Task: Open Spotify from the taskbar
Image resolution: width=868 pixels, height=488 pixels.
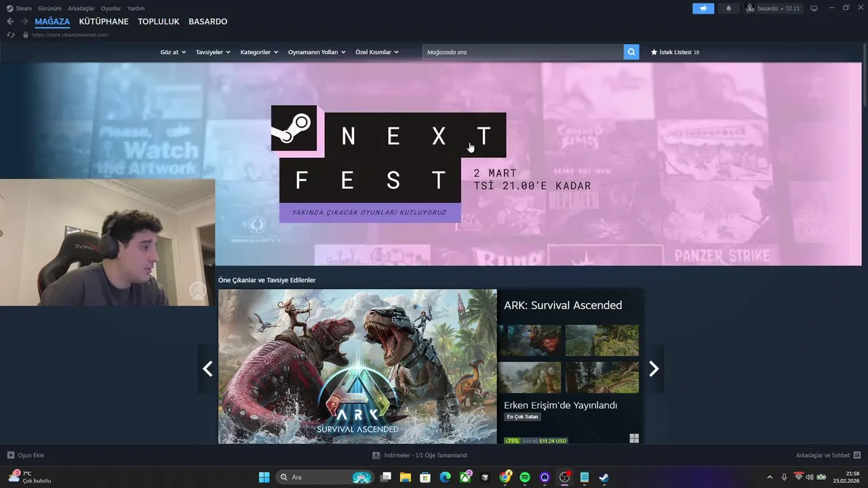Action: pyautogui.click(x=525, y=477)
